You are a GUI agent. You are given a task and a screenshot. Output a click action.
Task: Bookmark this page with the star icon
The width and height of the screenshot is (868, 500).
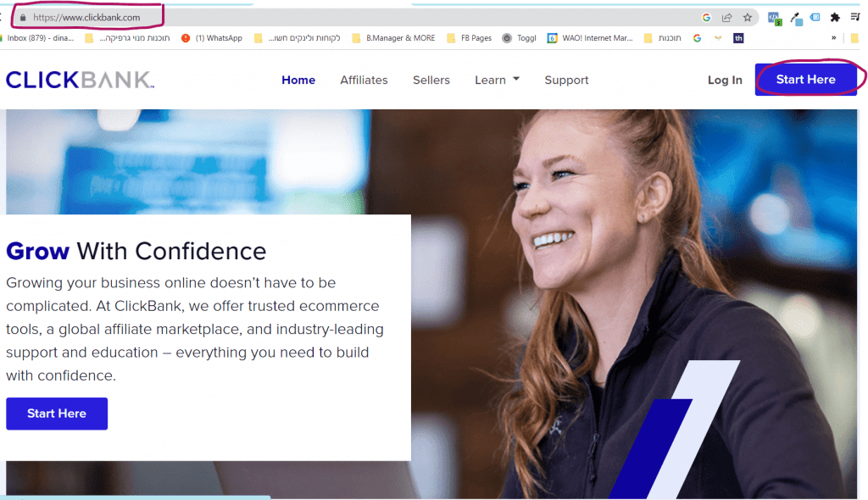click(748, 18)
